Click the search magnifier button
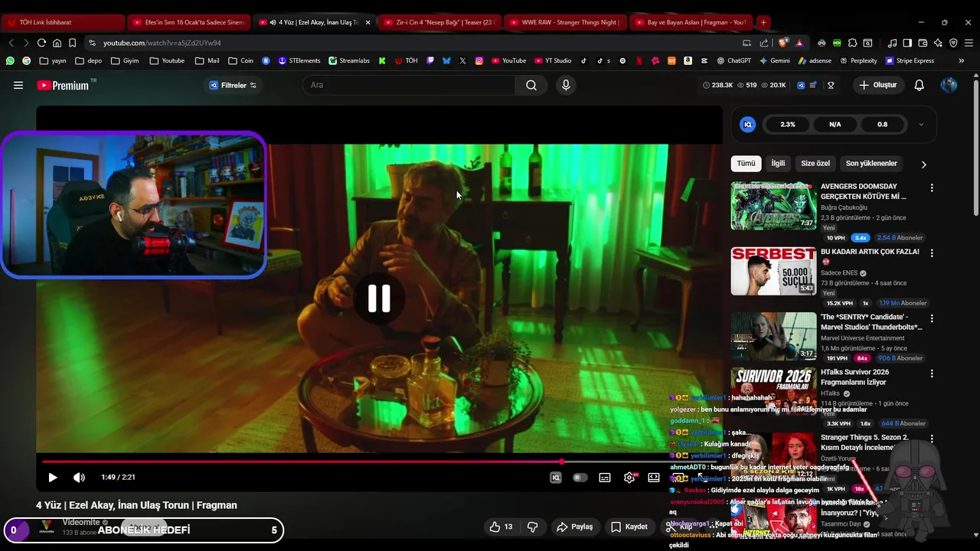 click(x=531, y=85)
